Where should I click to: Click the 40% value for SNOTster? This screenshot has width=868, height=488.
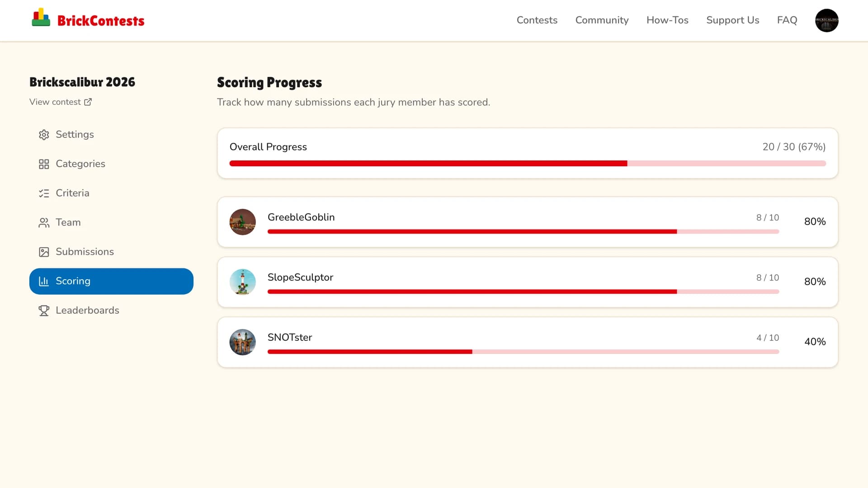pyautogui.click(x=815, y=342)
